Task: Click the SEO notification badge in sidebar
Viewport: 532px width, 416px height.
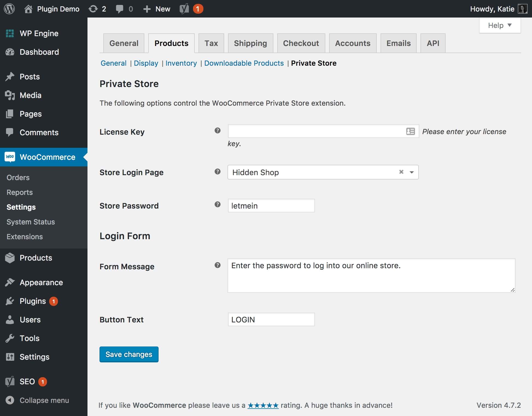Action: click(x=43, y=382)
